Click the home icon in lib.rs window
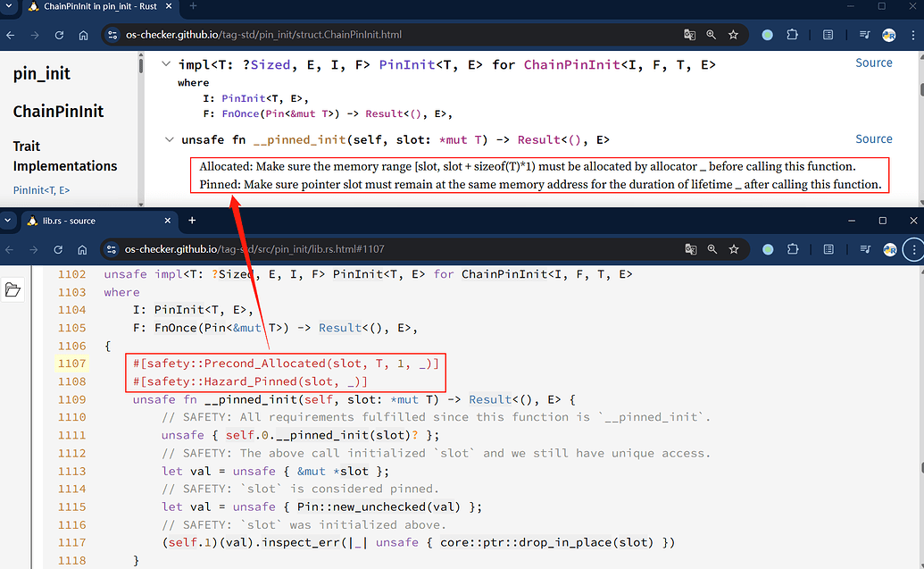924x569 pixels. tap(84, 249)
